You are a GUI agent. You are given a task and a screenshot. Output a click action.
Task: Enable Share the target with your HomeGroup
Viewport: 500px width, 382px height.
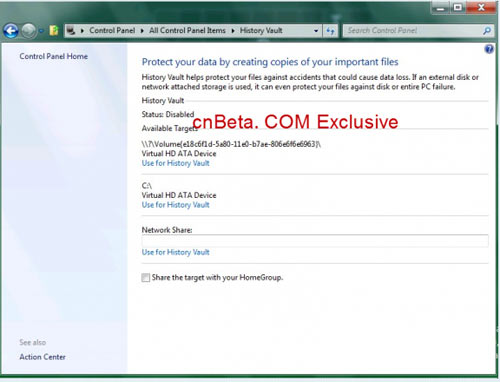146,277
